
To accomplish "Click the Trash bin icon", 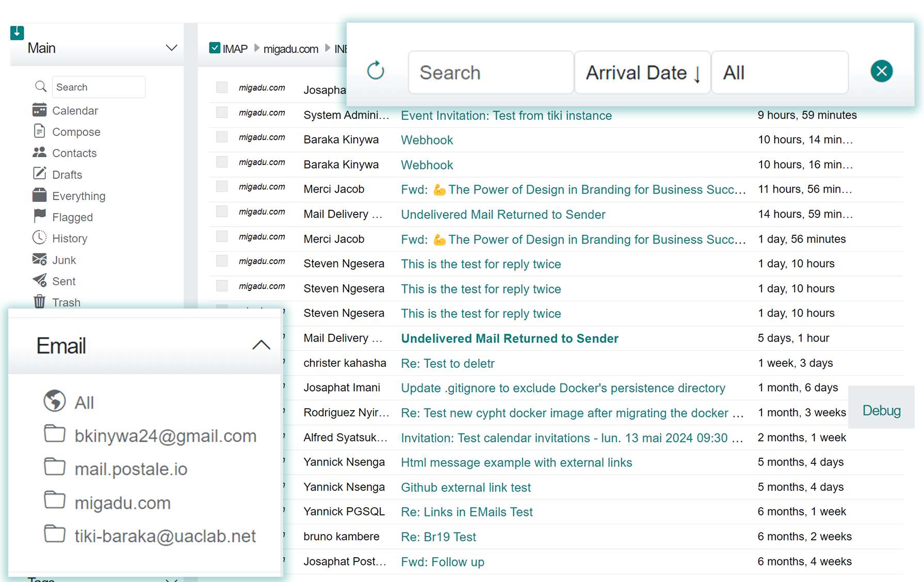I will tap(39, 301).
